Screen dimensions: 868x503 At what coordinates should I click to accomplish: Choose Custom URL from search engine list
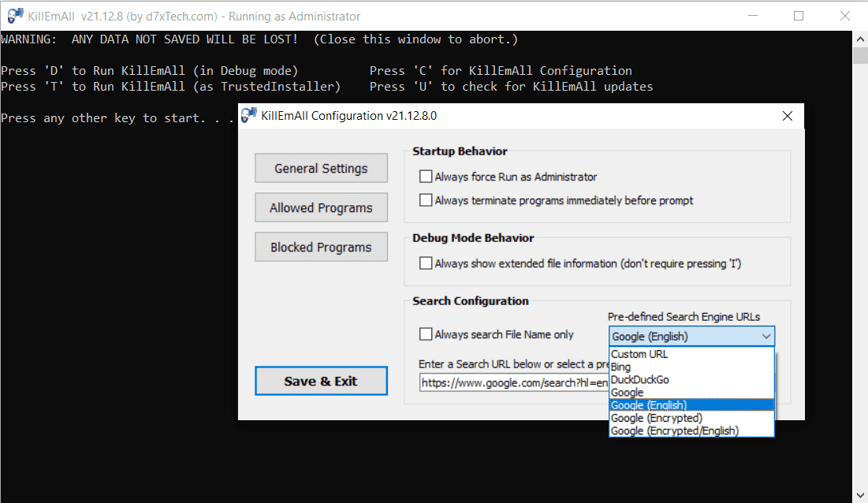[691, 354]
